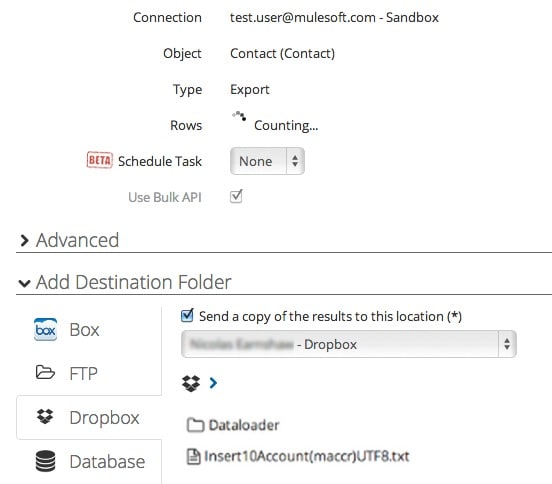Click the Connection field label
The image size is (552, 484).
(x=167, y=17)
